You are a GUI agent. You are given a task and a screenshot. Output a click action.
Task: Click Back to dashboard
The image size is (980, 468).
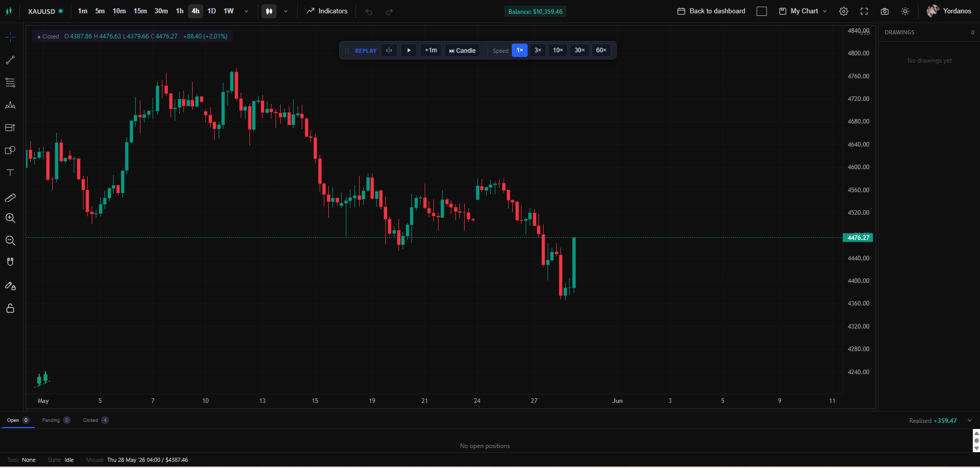(x=712, y=11)
